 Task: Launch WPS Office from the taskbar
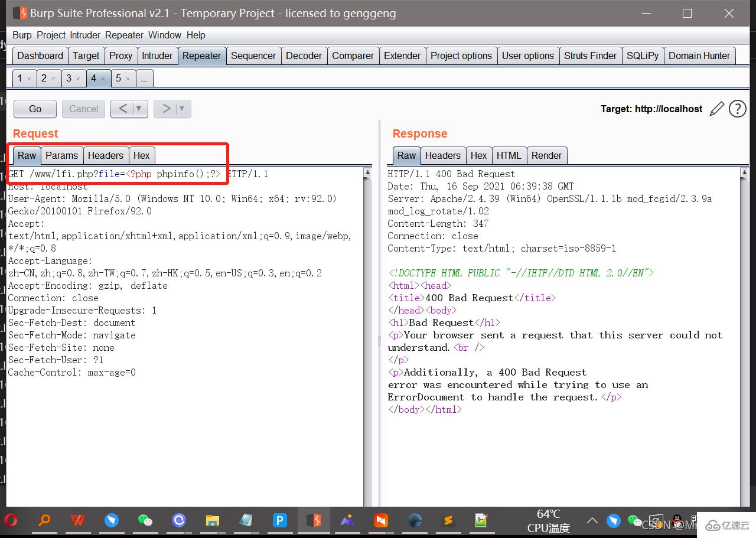pos(77,520)
